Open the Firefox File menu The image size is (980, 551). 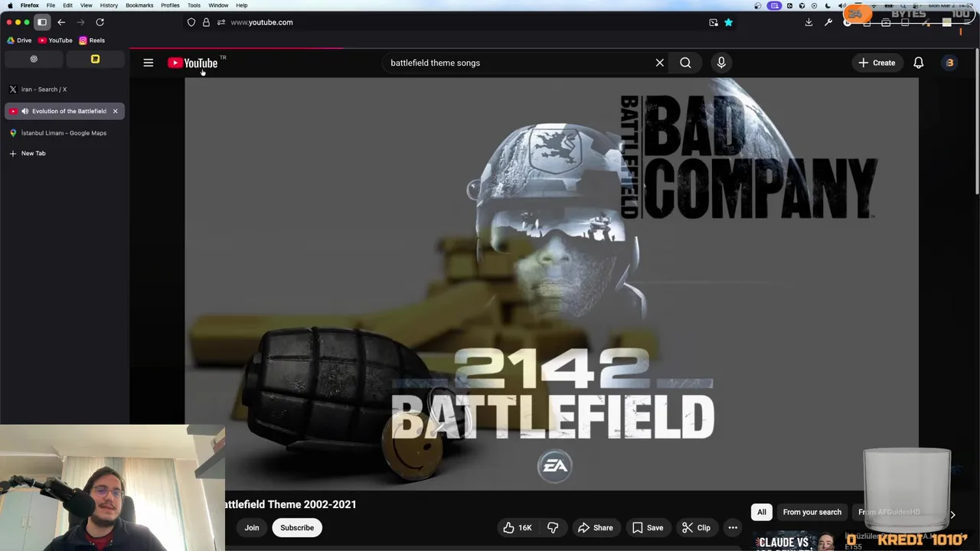click(x=51, y=5)
